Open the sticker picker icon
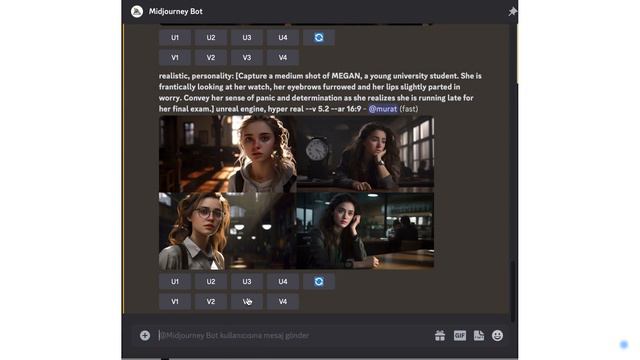Image resolution: width=640 pixels, height=360 pixels. (479, 336)
